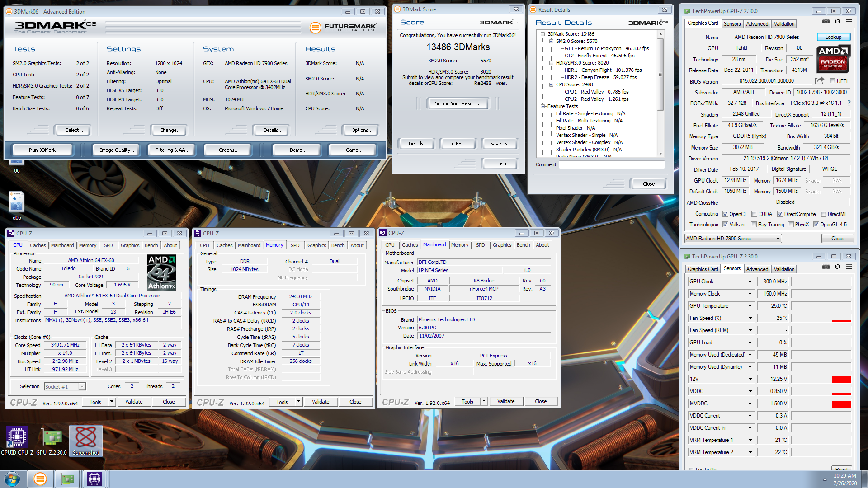Open Graphics tab in CPU-Z Mainboard window

[502, 245]
